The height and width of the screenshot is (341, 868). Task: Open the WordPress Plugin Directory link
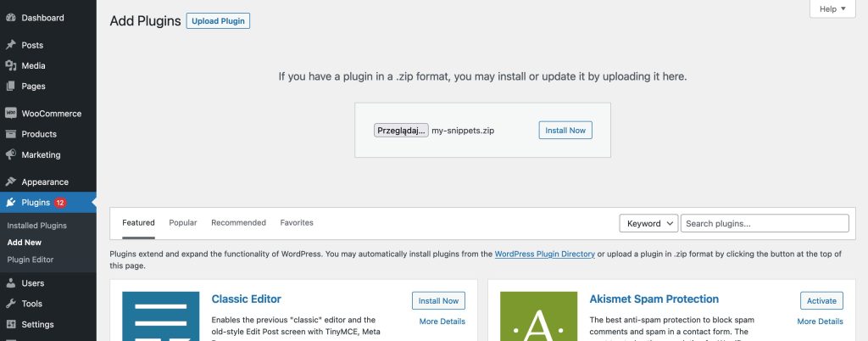545,254
